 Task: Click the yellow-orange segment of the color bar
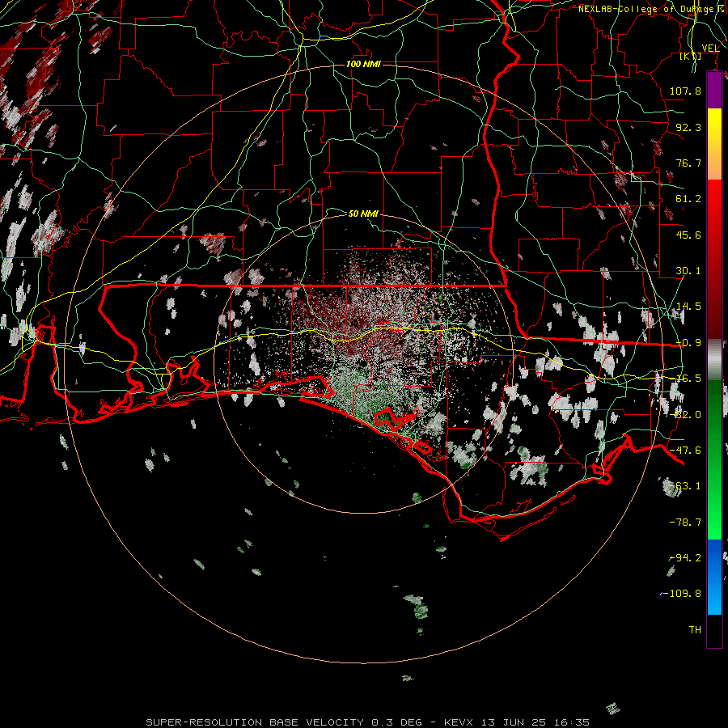click(714, 144)
